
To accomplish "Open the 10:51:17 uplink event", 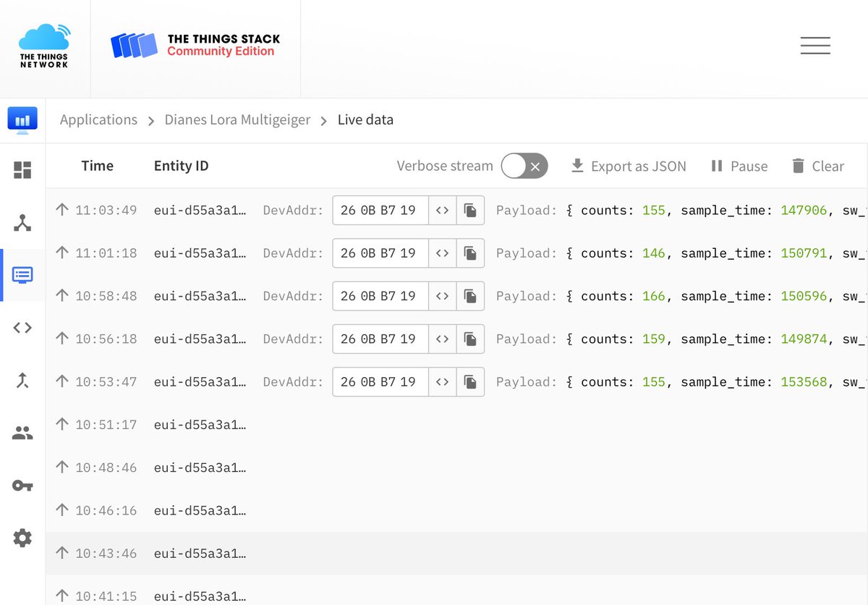I will pyautogui.click(x=456, y=425).
